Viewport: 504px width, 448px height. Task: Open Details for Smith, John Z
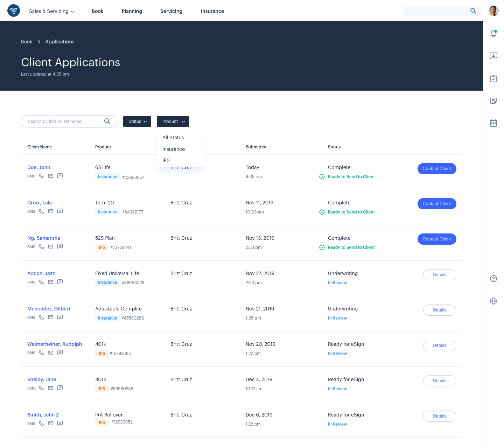[x=440, y=416]
